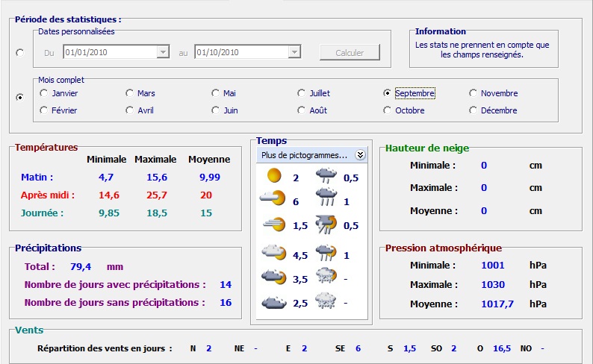Click the information note about stats
Image resolution: width=593 pixels, height=364 pixels.
coord(482,49)
